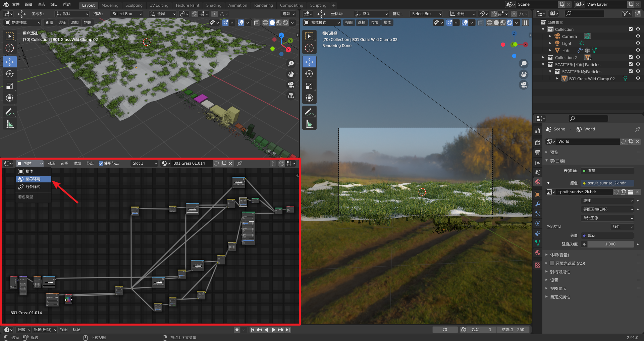
Task: Unlink the spruit_sunrise_2k.hdr image
Action: pyautogui.click(x=637, y=192)
